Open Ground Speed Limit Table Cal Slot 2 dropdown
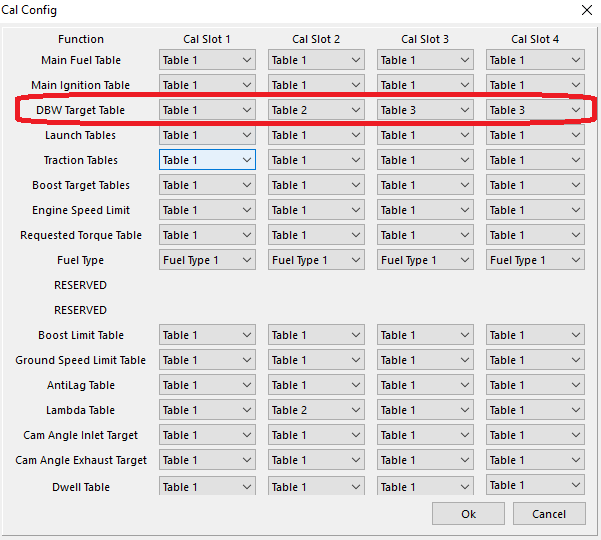 (x=316, y=360)
